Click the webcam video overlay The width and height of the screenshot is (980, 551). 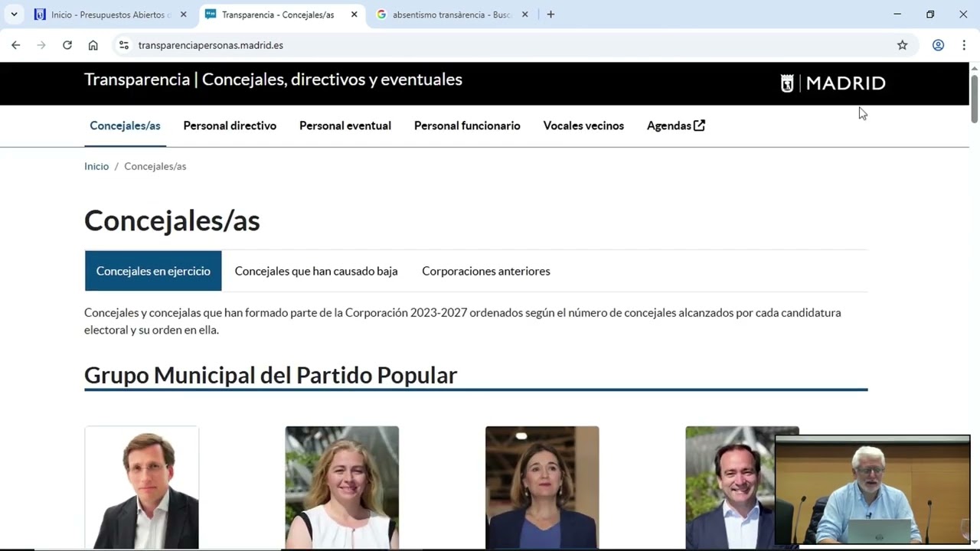click(x=873, y=490)
